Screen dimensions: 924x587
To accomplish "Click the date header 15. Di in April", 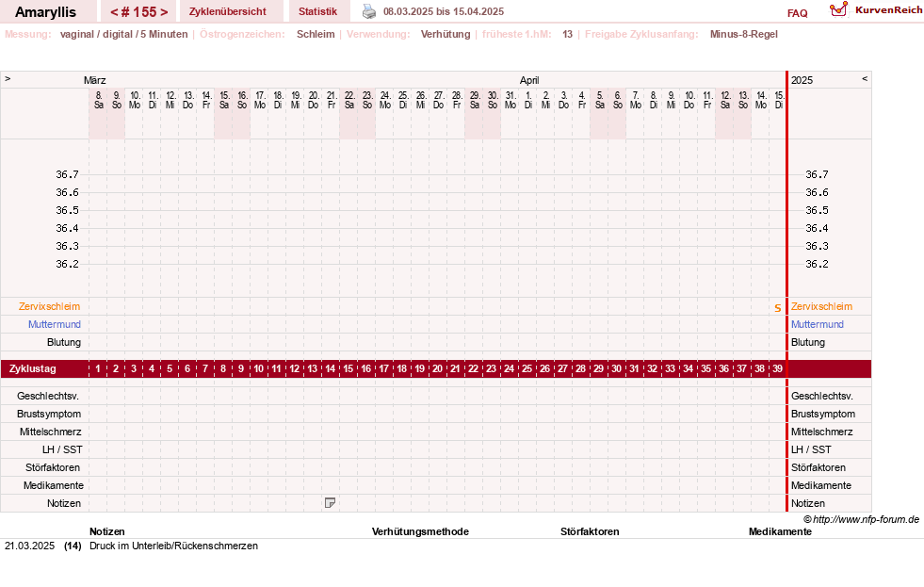I will pos(778,100).
